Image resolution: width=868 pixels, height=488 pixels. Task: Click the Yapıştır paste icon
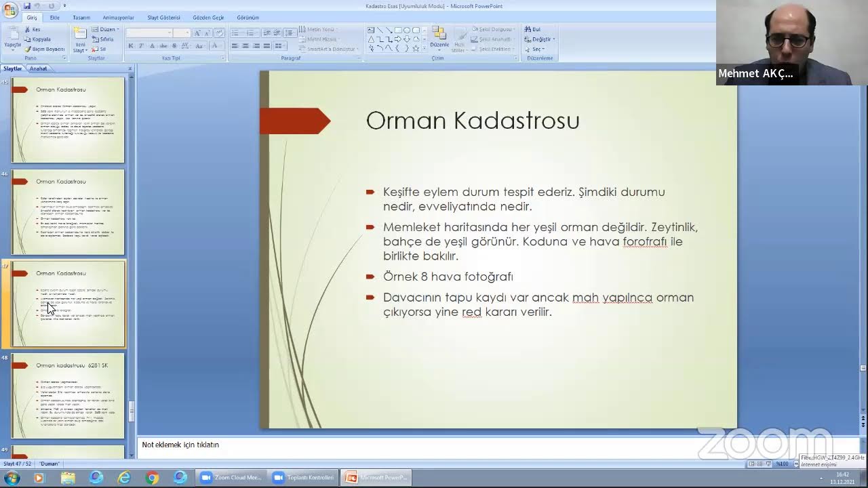12,34
